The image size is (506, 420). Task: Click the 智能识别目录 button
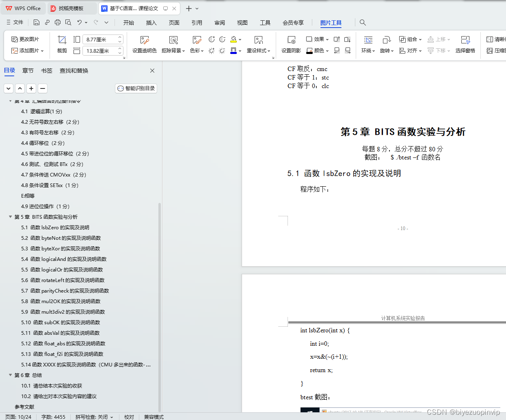coord(136,88)
